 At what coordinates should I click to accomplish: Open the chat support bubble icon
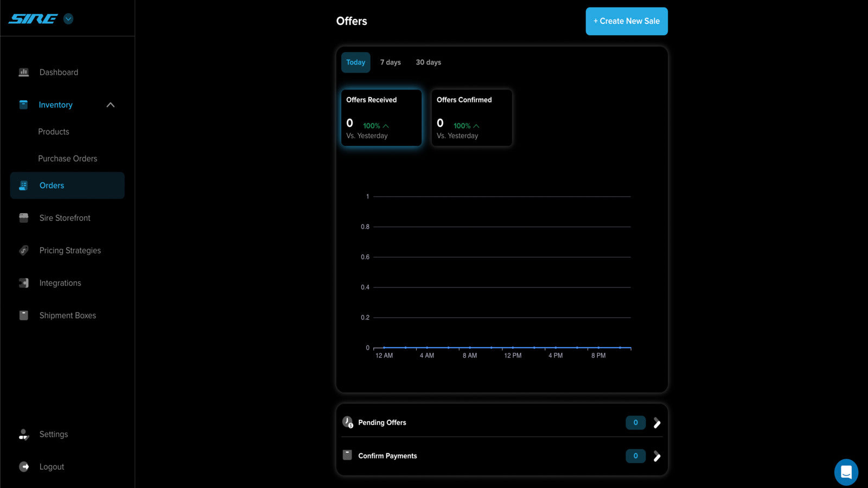(x=846, y=472)
